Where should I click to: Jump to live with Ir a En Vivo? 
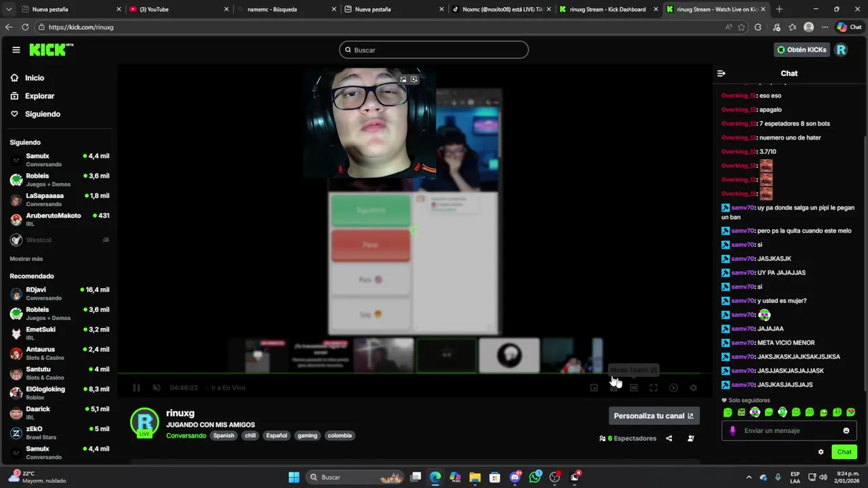tap(229, 388)
